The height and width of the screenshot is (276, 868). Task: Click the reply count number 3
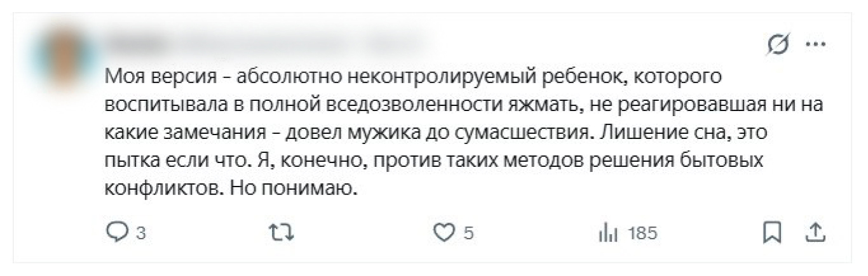coord(141,234)
